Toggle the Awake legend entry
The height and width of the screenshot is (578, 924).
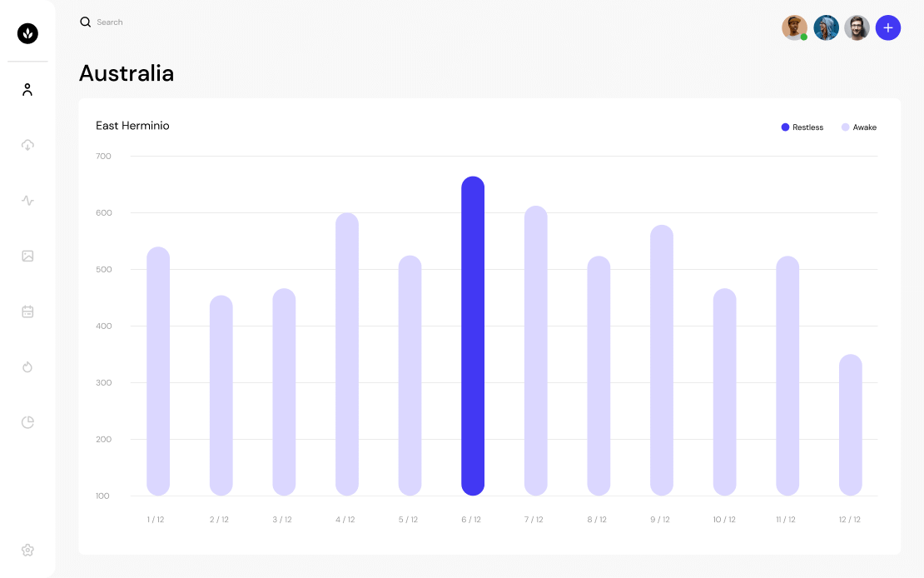[x=859, y=127]
